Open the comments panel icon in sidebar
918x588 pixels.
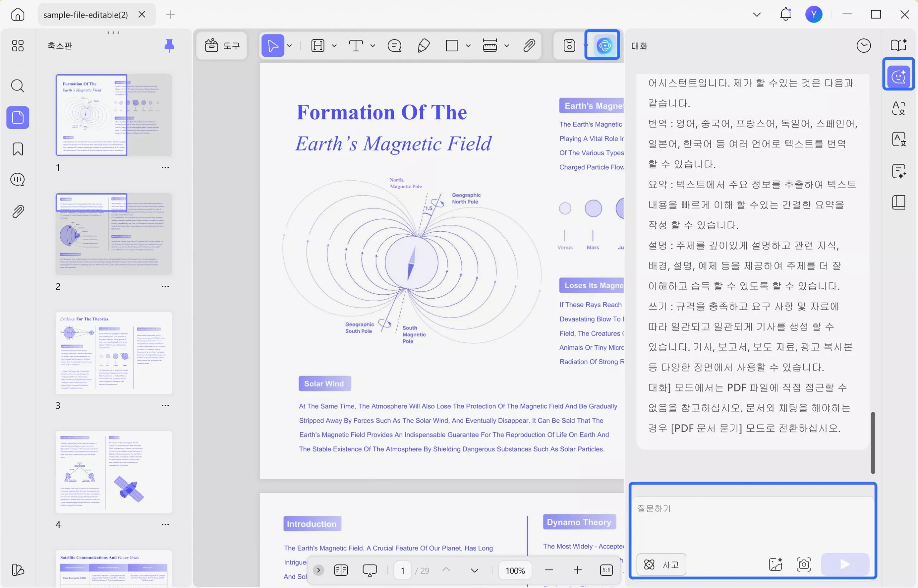tap(18, 180)
